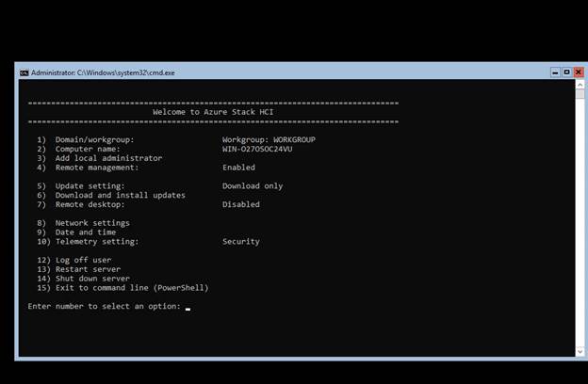The width and height of the screenshot is (588, 384).
Task: Click the 'Telemetry setting:' option line
Action: 88,242
